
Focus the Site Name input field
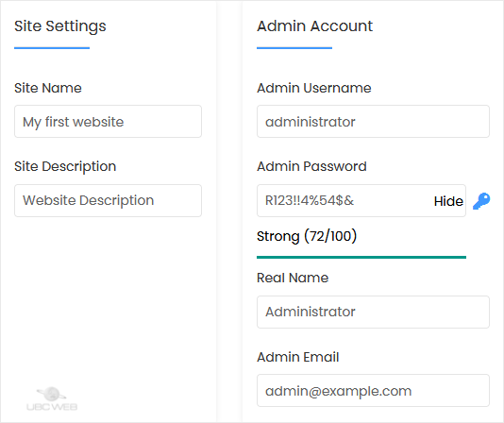point(108,122)
